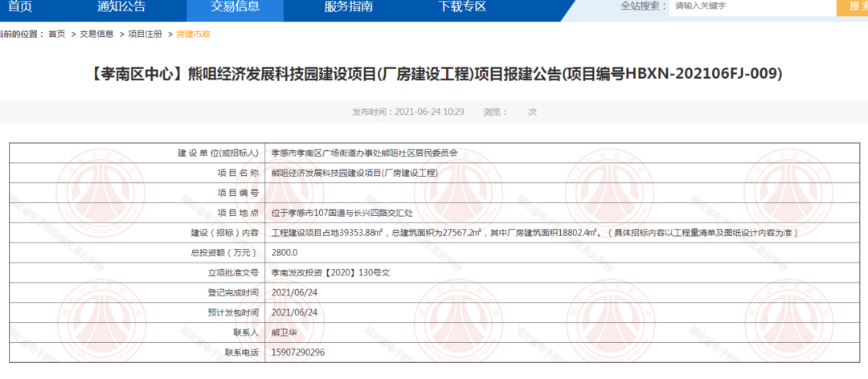
Task: Open the 首页 navigation tab
Action: [20, 7]
